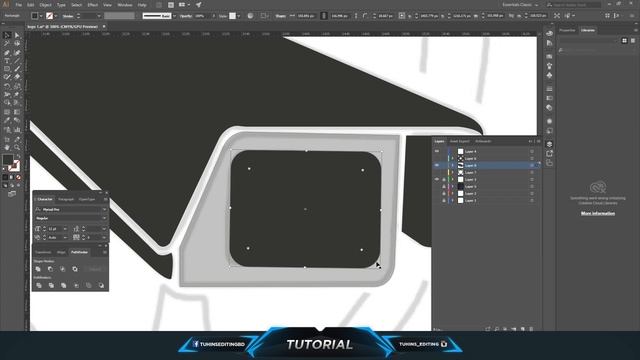Viewport: 640px width, 360px height.
Task: Toggle visibility eye of Layer 4
Action: click(x=437, y=151)
